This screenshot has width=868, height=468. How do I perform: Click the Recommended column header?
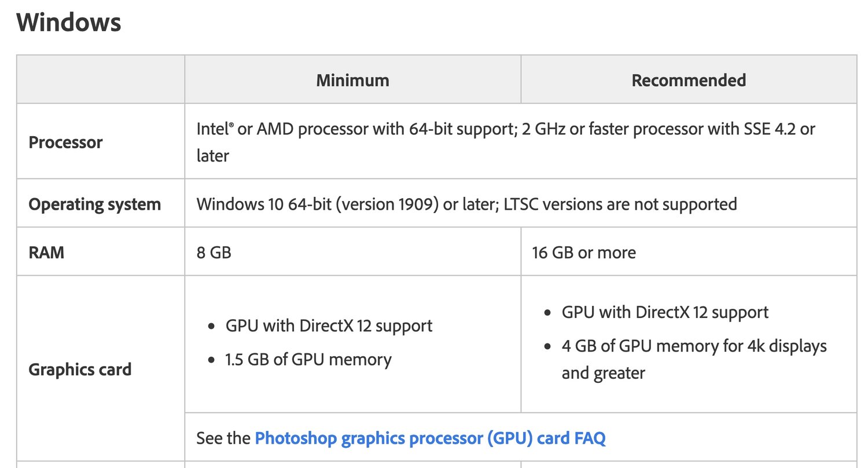688,80
